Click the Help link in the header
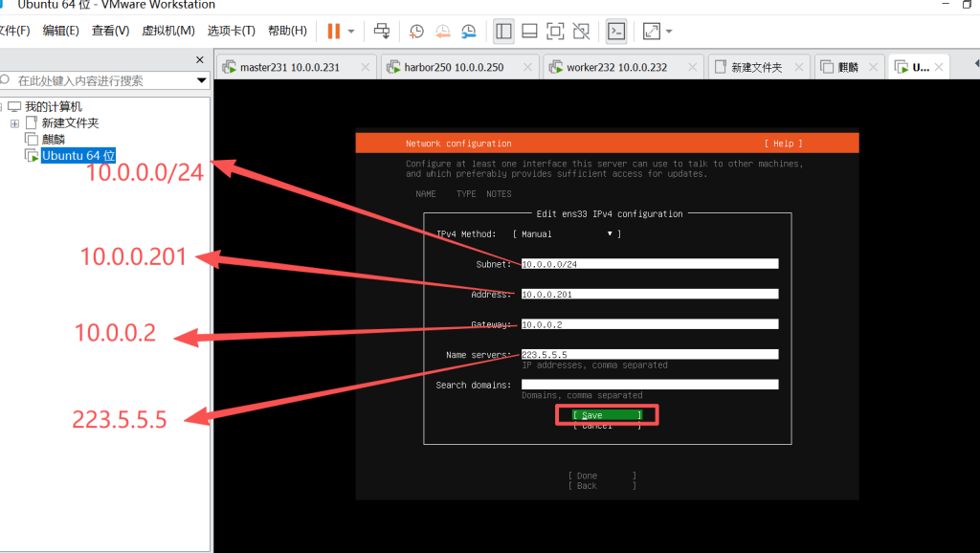The height and width of the screenshot is (553, 980). coord(783,144)
